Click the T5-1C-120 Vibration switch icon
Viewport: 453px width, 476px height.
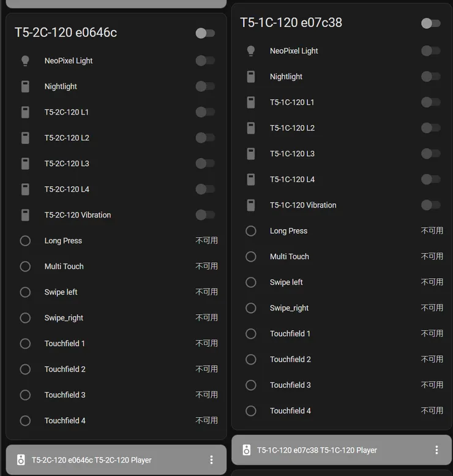click(250, 205)
